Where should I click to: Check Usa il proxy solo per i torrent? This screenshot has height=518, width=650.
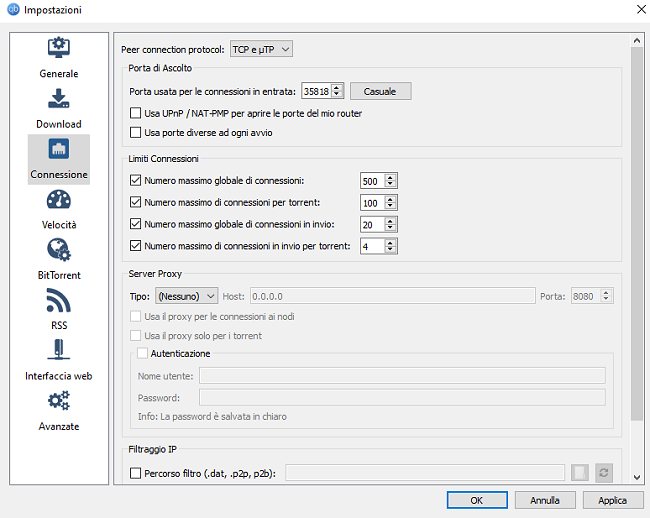pos(135,335)
